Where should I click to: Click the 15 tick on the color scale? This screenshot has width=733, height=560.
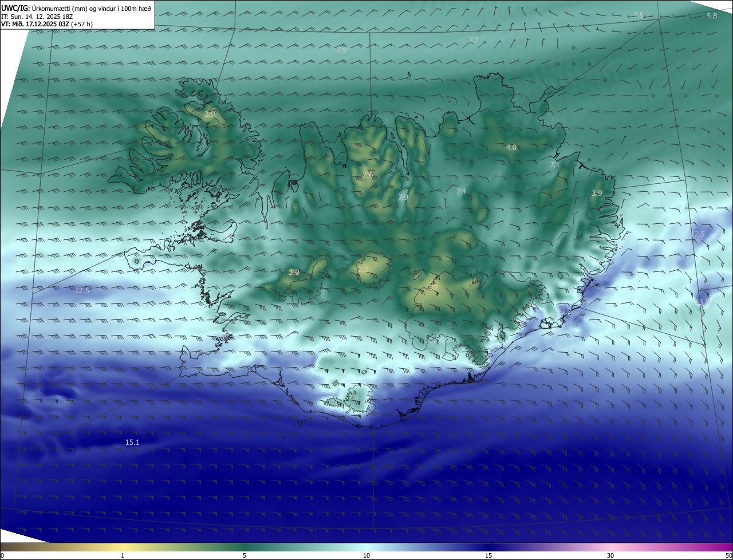[x=488, y=555]
